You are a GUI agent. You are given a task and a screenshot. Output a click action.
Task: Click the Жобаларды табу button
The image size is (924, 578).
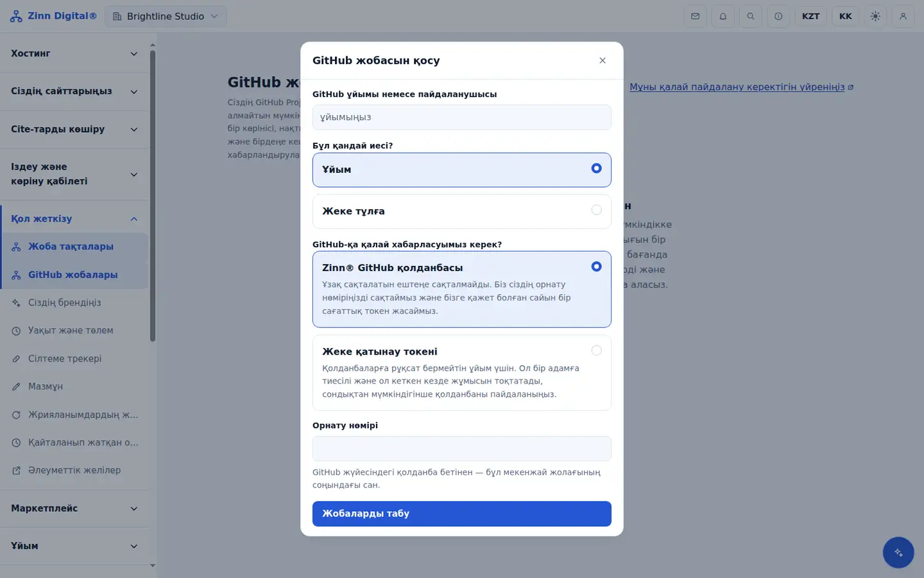click(x=462, y=514)
